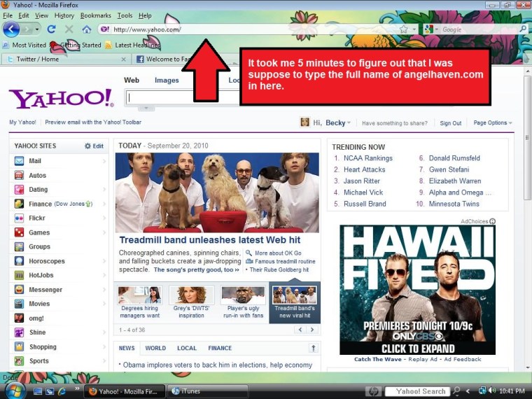The width and height of the screenshot is (532, 399).
Task: Go to the browser Home icon
Action: [86, 29]
